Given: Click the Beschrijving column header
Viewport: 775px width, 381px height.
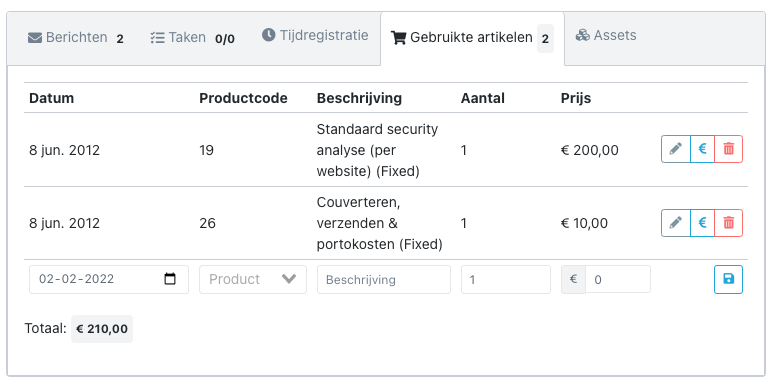Looking at the screenshot, I should [359, 98].
